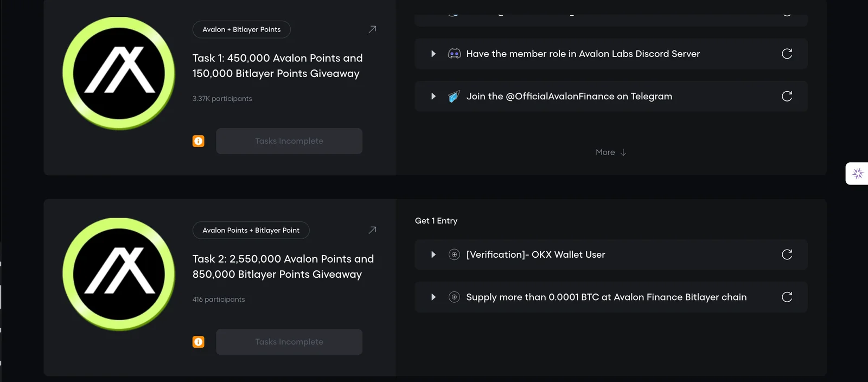
Task: Open Task 1: 450,000 Avalon Points giveaway title
Action: (278, 66)
